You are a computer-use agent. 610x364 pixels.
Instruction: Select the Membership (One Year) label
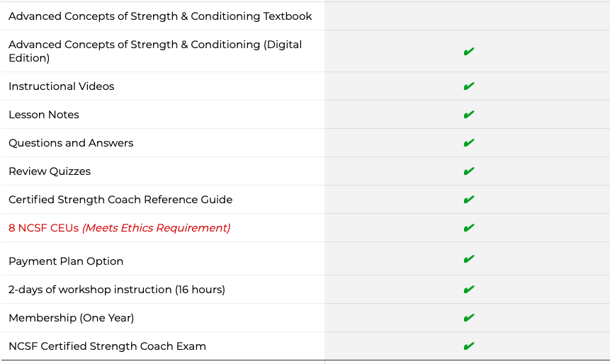[x=71, y=318]
